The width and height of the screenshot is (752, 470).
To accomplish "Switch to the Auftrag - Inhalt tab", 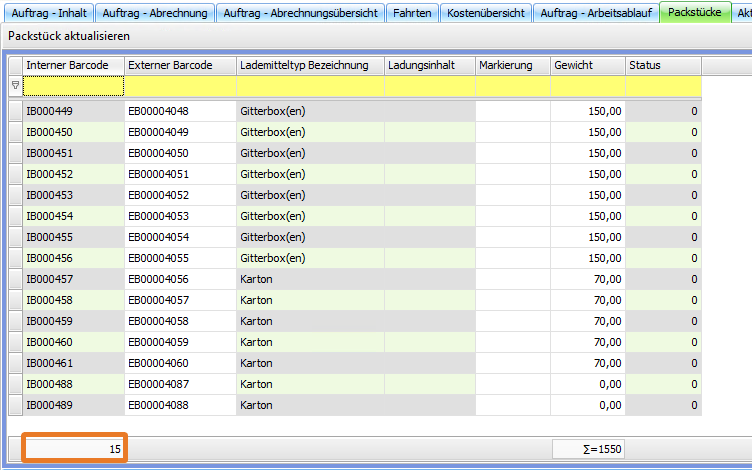I will [48, 13].
